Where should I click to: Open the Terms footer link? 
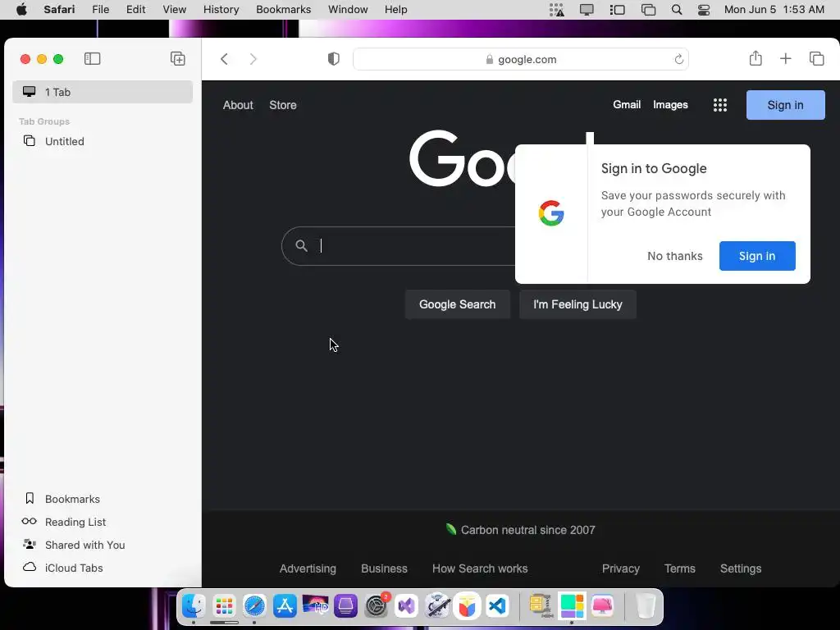coord(680,568)
